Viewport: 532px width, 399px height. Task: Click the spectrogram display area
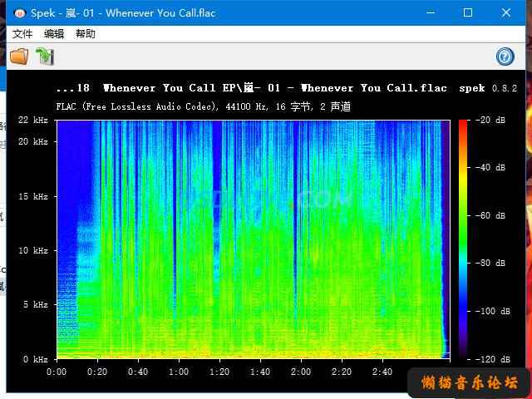(x=254, y=239)
